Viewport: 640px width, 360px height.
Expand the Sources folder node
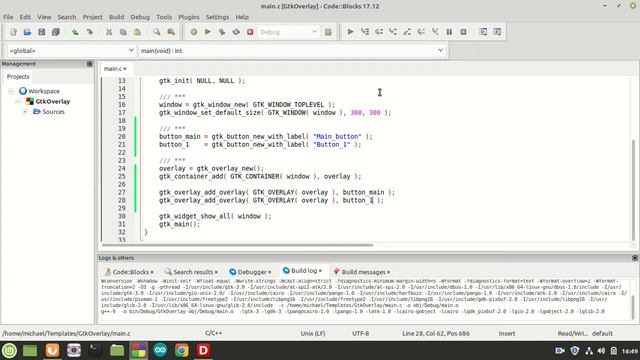[25, 111]
